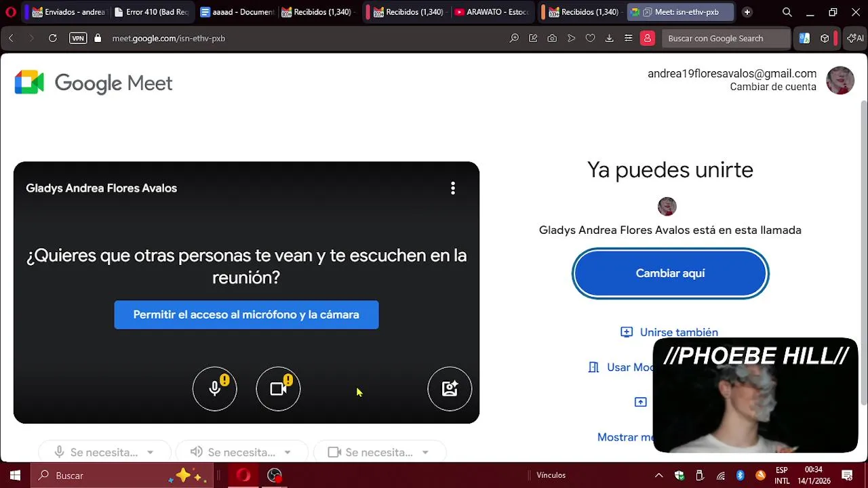Toggle the camera button in the video preview

[x=278, y=388]
